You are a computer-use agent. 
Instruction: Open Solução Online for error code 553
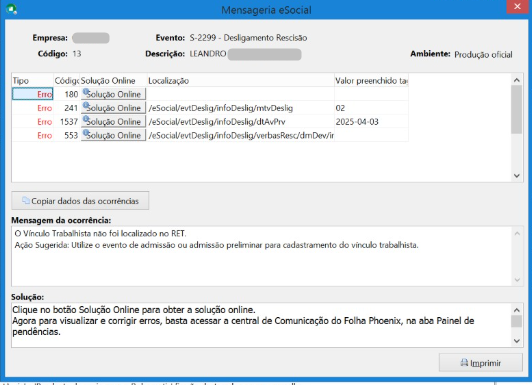[x=113, y=135]
